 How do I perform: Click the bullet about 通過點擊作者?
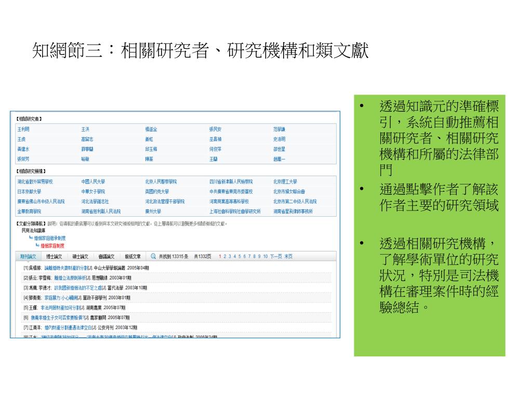(438, 197)
